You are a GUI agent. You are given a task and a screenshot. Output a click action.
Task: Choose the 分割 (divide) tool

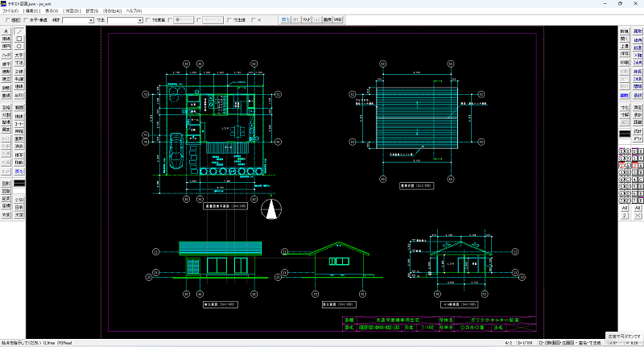tap(6, 115)
